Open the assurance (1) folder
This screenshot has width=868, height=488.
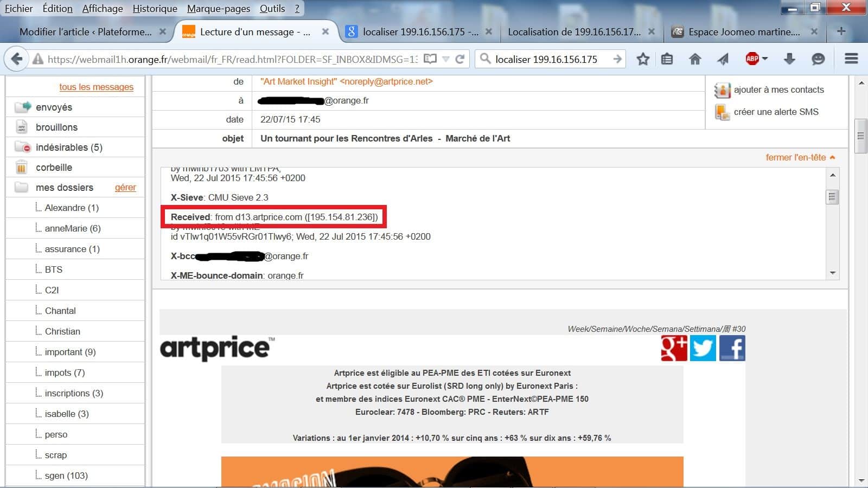coord(72,249)
